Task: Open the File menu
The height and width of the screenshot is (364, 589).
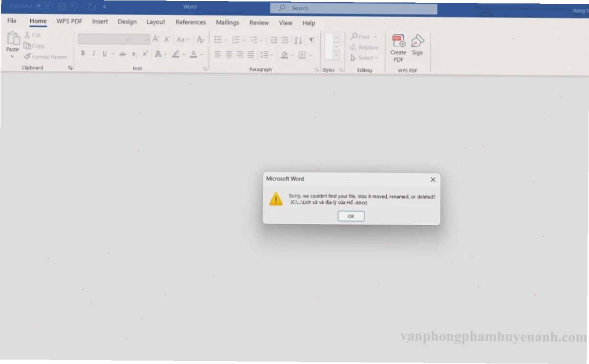Action: click(12, 21)
